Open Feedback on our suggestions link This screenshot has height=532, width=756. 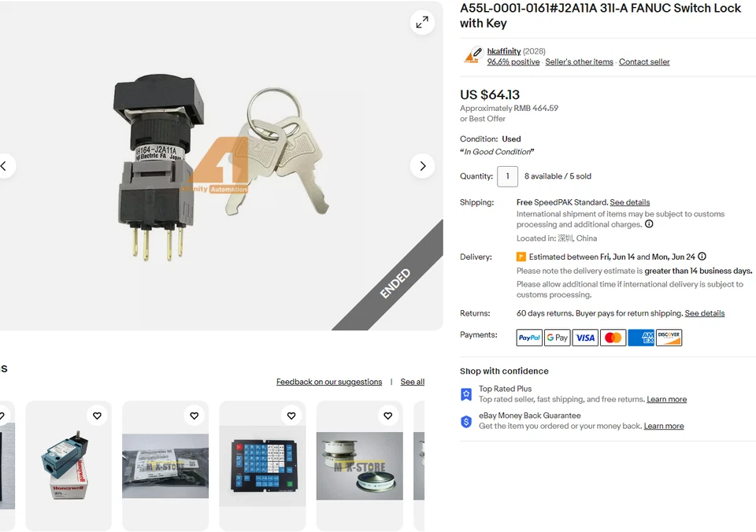click(329, 382)
